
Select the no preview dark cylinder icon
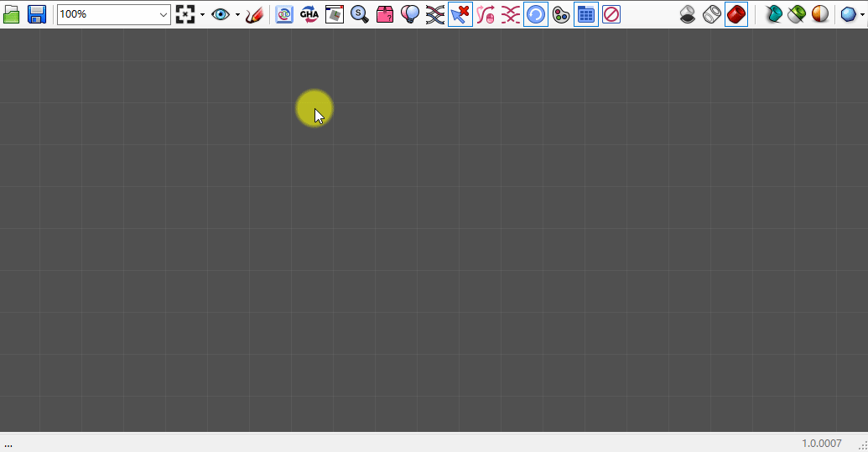[x=688, y=14]
